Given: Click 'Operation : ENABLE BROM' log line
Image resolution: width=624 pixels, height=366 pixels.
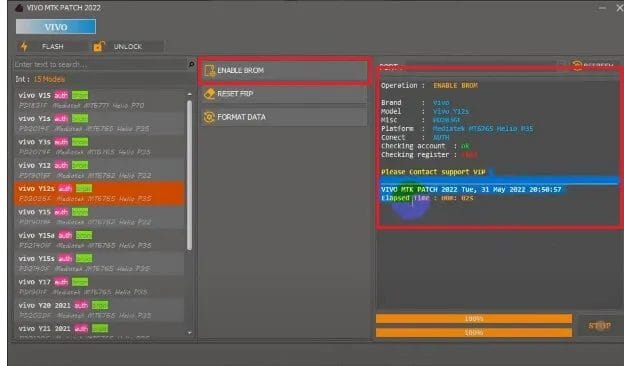Looking at the screenshot, I should [x=429, y=86].
